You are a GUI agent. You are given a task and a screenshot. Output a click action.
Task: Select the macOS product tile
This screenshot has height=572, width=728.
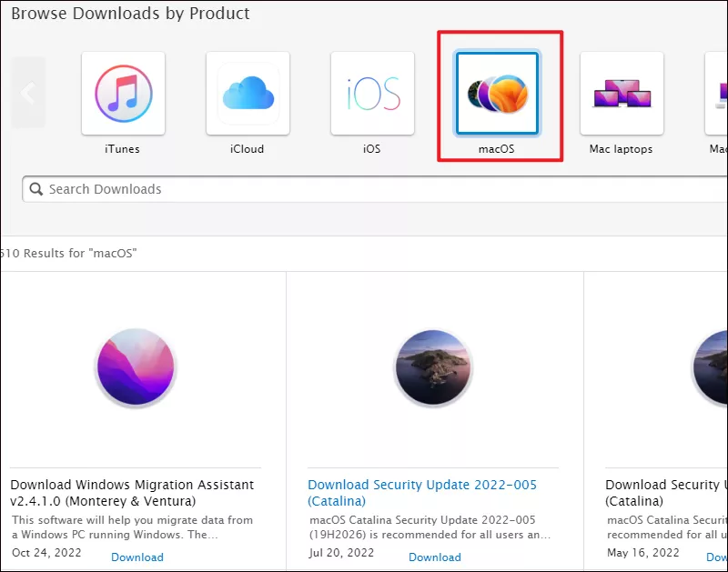497,94
